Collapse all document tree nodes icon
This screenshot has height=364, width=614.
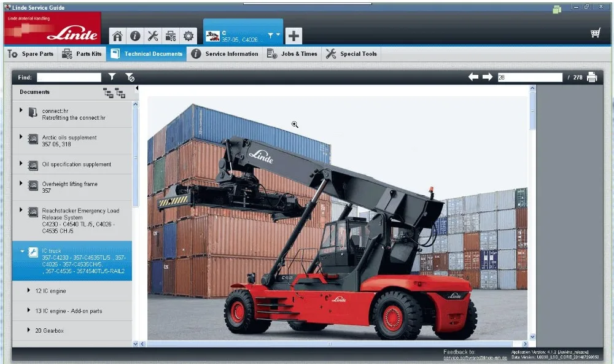pos(109,93)
